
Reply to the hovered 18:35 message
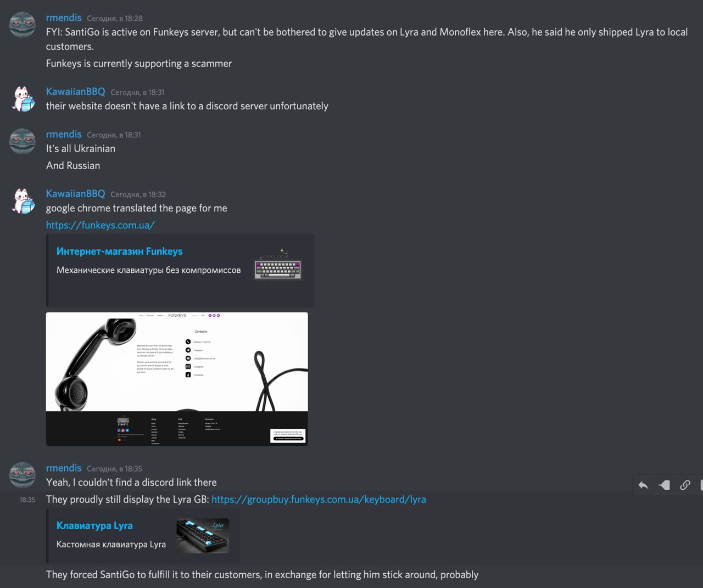click(643, 485)
